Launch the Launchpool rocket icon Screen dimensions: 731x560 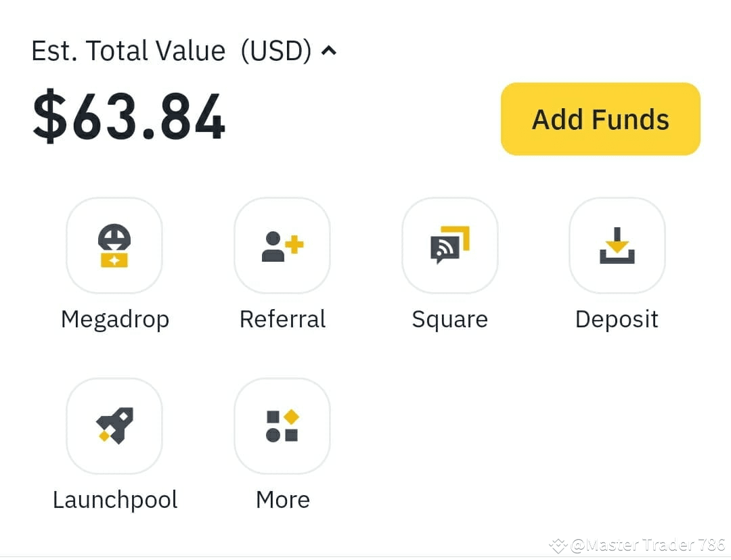tap(114, 426)
